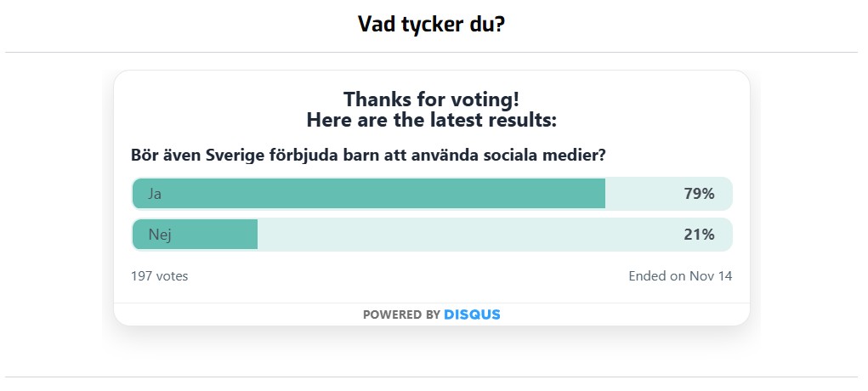Click the word "barn" in the poll question
This screenshot has height=391, width=868.
click(x=366, y=156)
